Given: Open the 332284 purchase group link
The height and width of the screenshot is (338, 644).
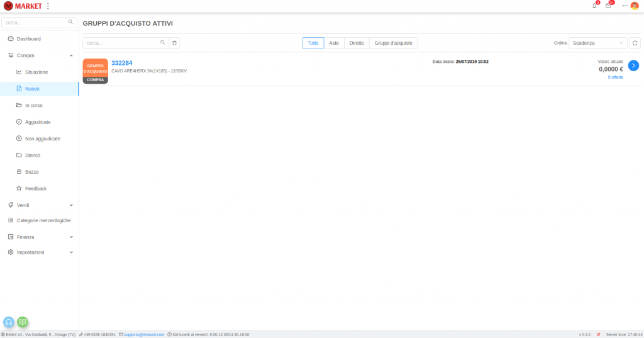Looking at the screenshot, I should [121, 63].
